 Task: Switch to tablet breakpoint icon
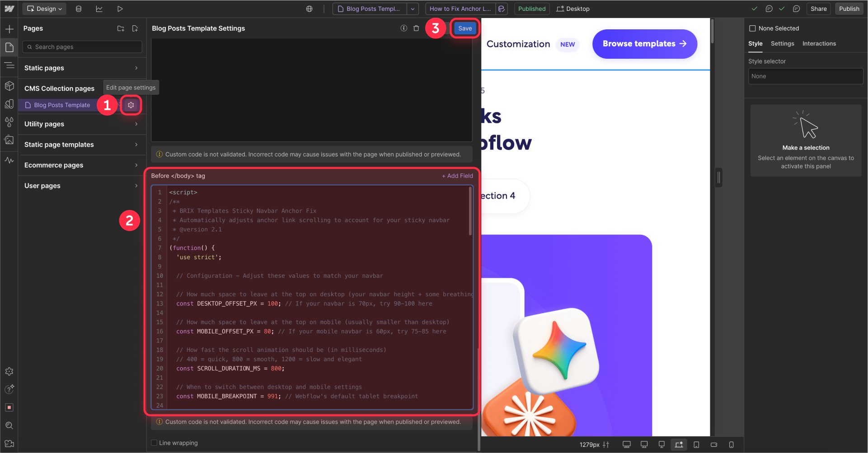[x=696, y=444]
